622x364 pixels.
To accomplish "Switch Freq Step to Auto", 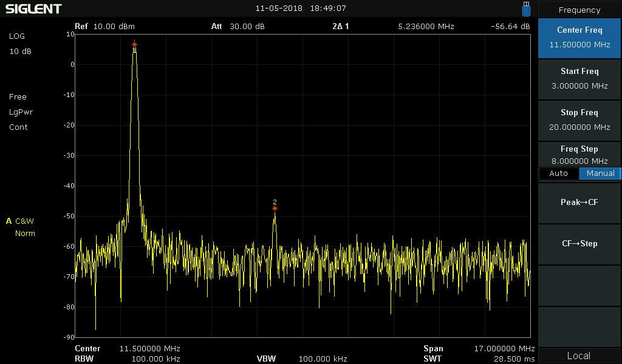I will pyautogui.click(x=559, y=173).
